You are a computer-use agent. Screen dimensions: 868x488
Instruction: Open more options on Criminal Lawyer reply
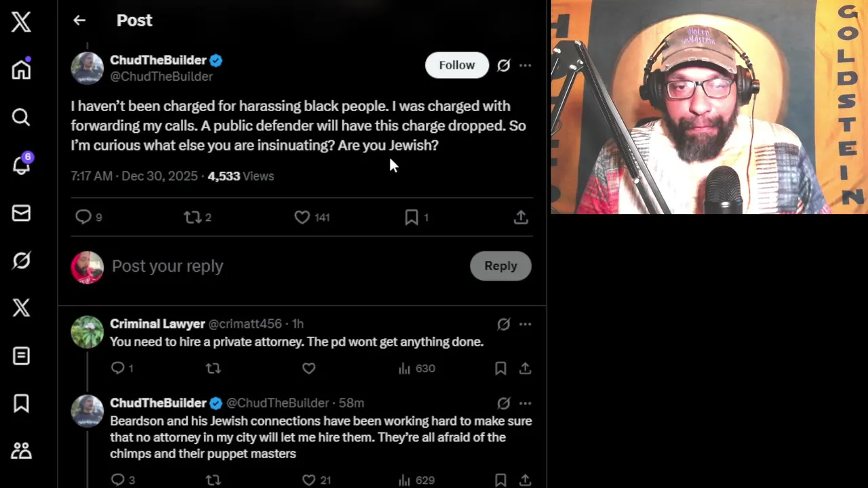[x=526, y=325]
